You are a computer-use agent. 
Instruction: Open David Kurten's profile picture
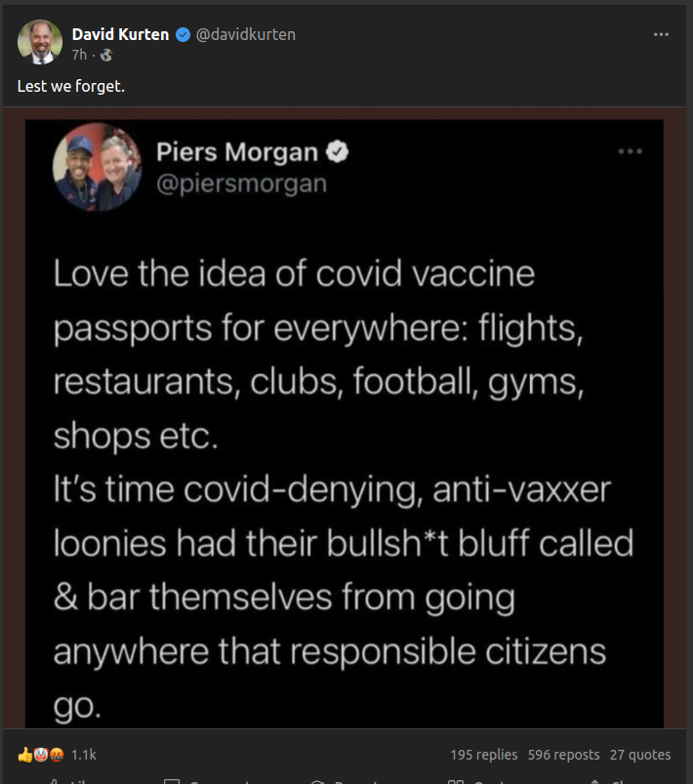point(40,42)
